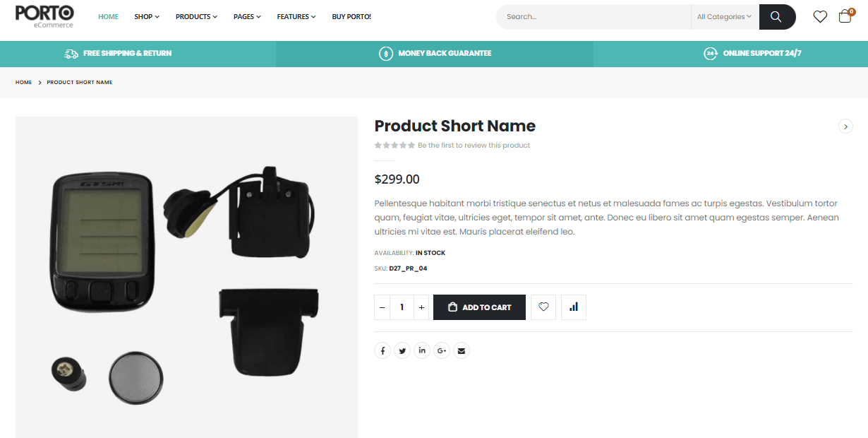Viewport: 868px width, 438px height.
Task: Click the 'Be the first to review this product' link
Action: coord(474,144)
